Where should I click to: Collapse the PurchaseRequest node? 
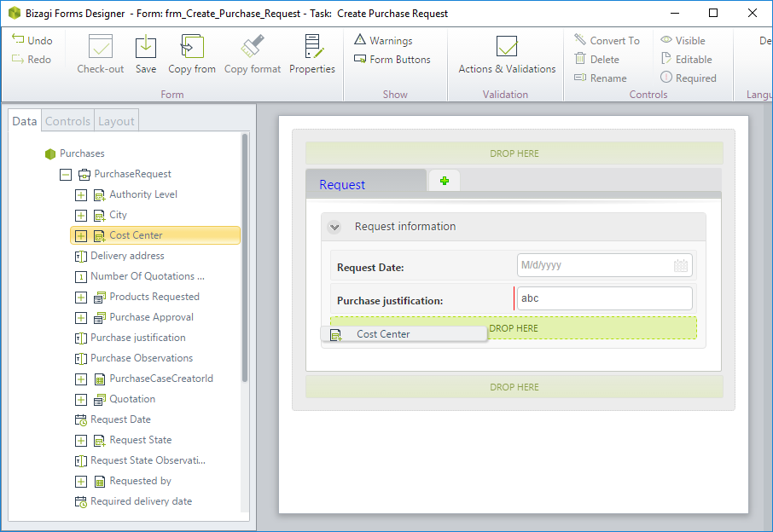pos(66,174)
